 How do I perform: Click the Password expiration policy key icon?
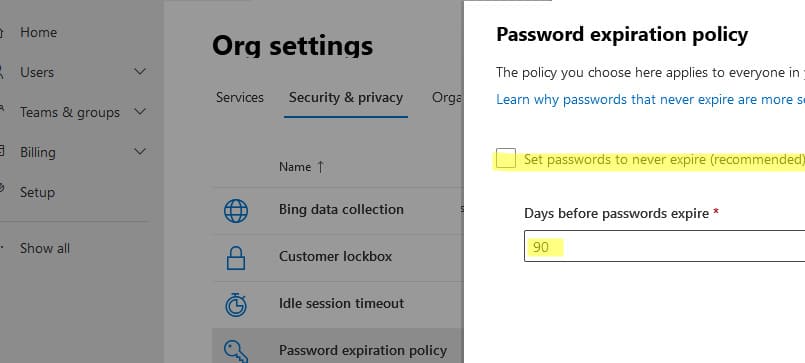[236, 352]
